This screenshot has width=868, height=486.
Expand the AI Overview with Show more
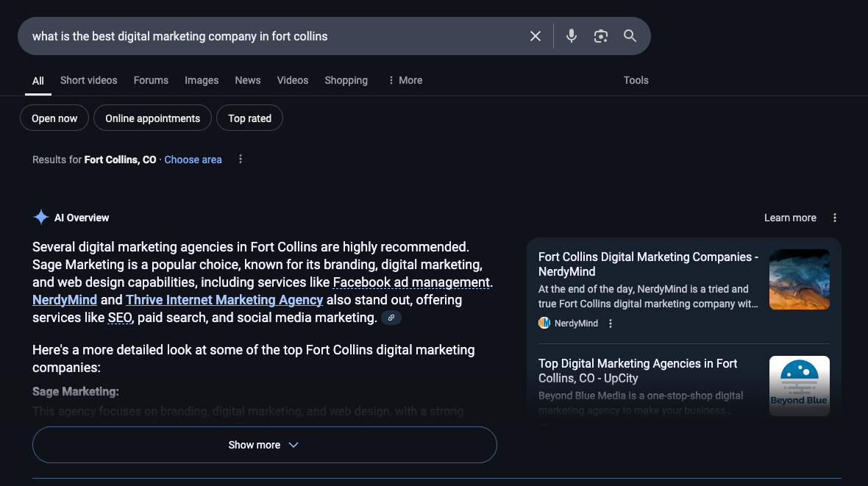tap(264, 444)
